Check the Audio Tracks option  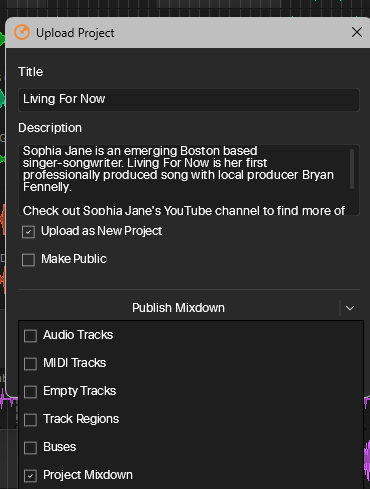click(30, 336)
